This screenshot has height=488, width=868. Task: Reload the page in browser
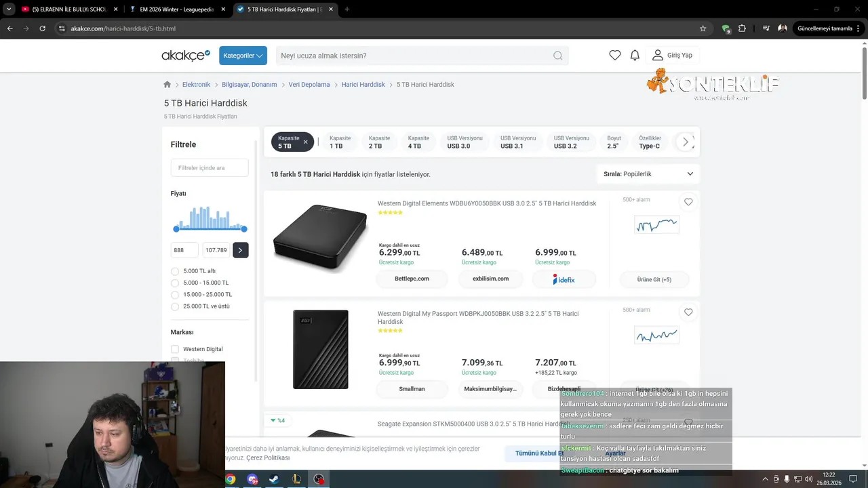coord(42,28)
